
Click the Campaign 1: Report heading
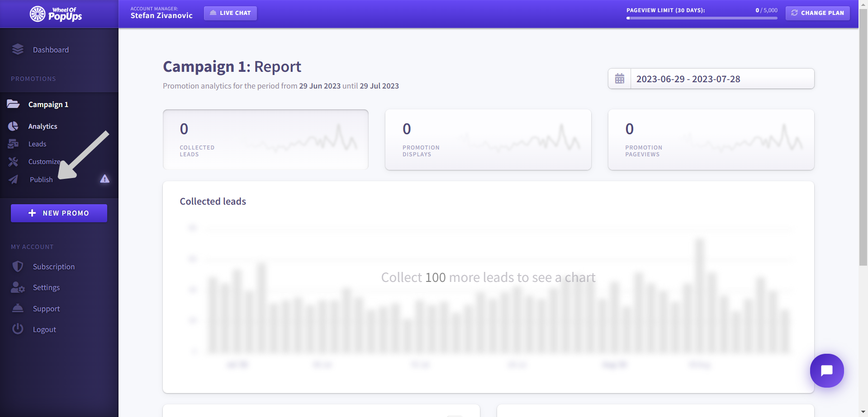pyautogui.click(x=232, y=67)
